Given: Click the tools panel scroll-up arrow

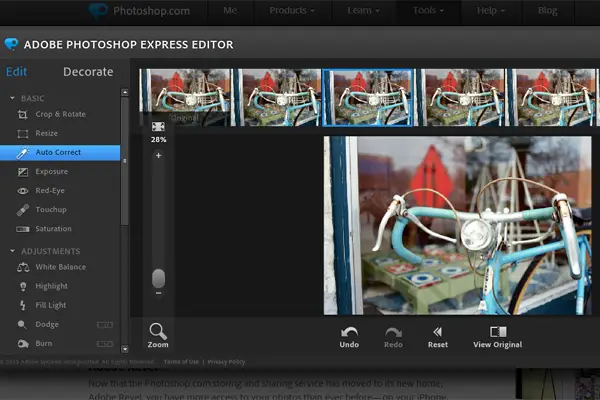Looking at the screenshot, I should [125, 93].
